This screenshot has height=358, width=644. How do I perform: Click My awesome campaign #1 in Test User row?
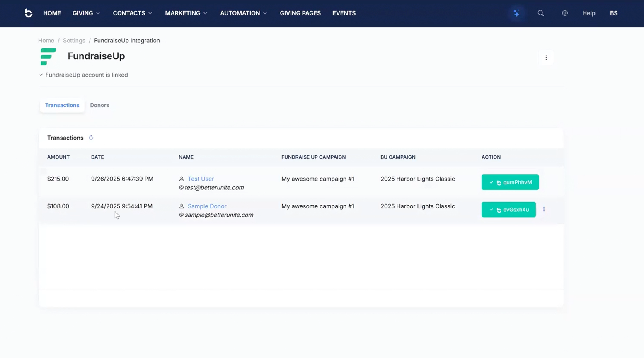[318, 179]
